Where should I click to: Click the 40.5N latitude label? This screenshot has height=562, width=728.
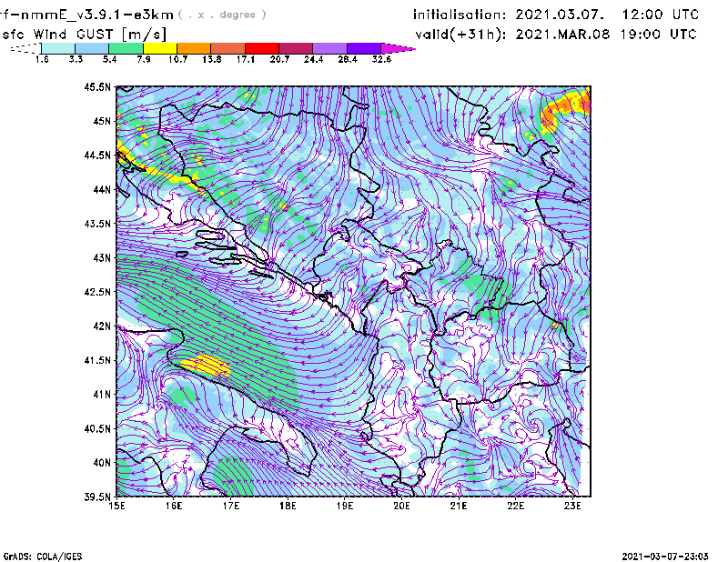(x=97, y=428)
